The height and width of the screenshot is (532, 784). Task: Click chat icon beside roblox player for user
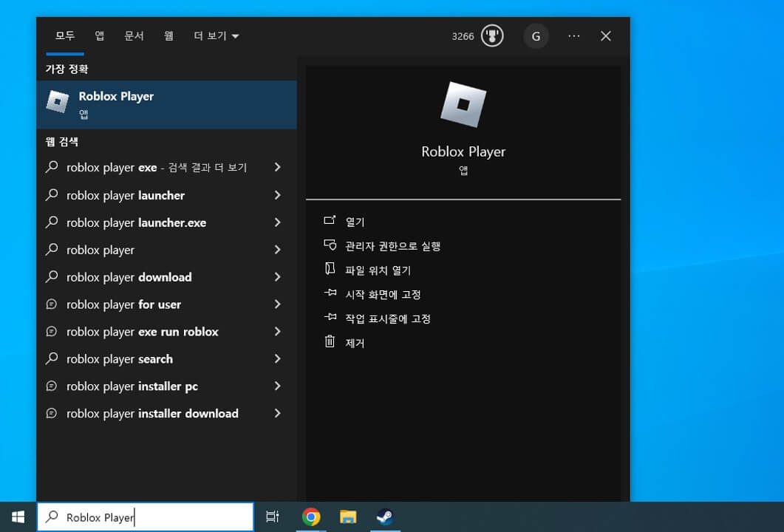point(52,304)
